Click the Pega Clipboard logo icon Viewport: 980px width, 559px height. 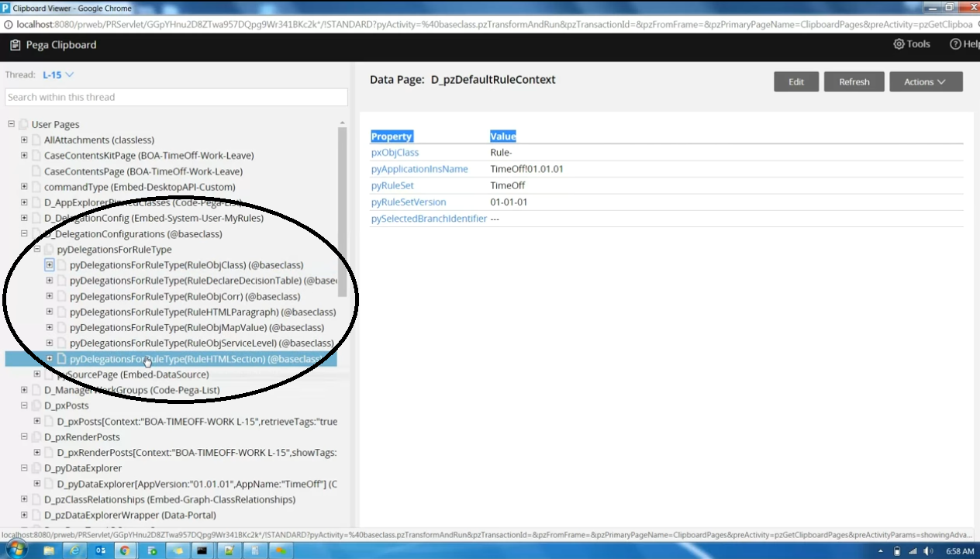coord(14,44)
